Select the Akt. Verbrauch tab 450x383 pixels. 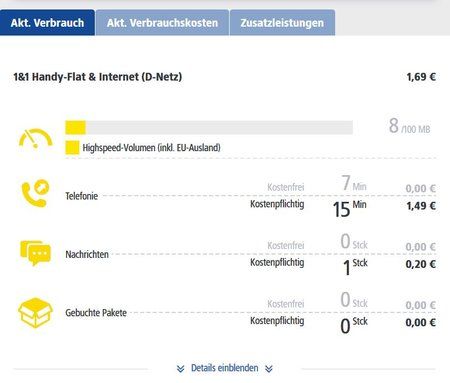coord(47,23)
